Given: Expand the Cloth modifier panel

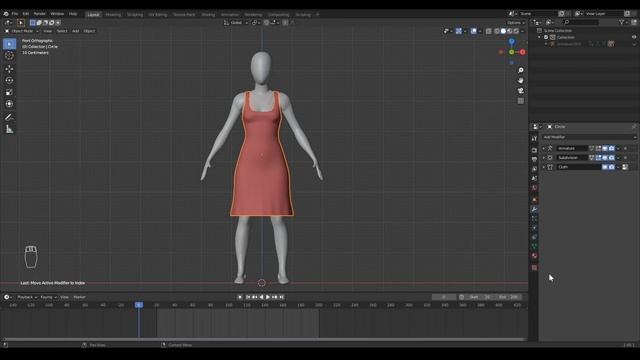Looking at the screenshot, I should pyautogui.click(x=544, y=167).
